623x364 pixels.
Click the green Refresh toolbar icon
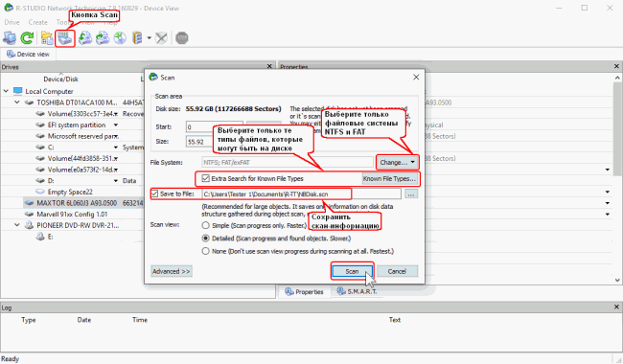tap(27, 38)
